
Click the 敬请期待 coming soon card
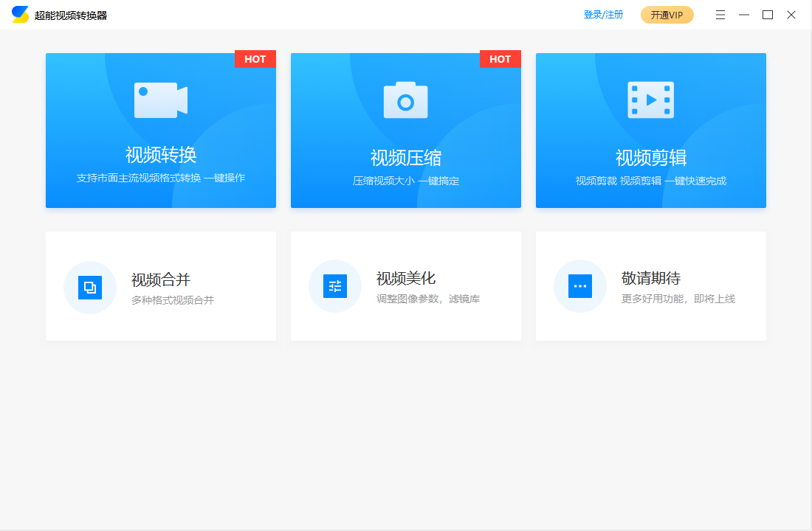coord(650,286)
